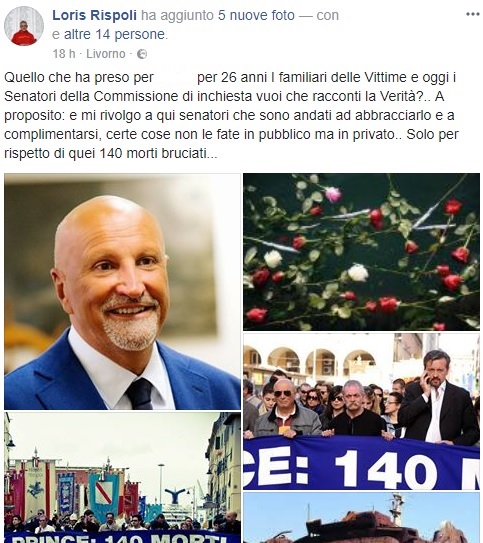483x543 pixels.
Task: Open the street march with flags photo
Action: [x=122, y=477]
